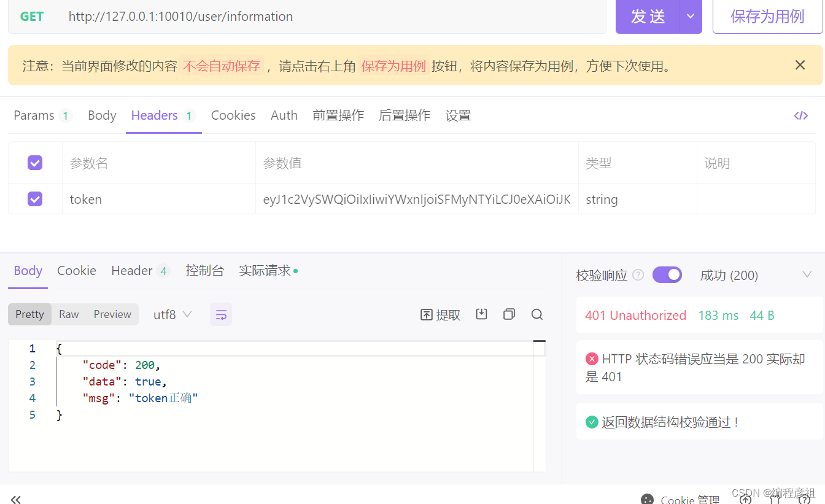Click the request URL input field

(x=307, y=17)
